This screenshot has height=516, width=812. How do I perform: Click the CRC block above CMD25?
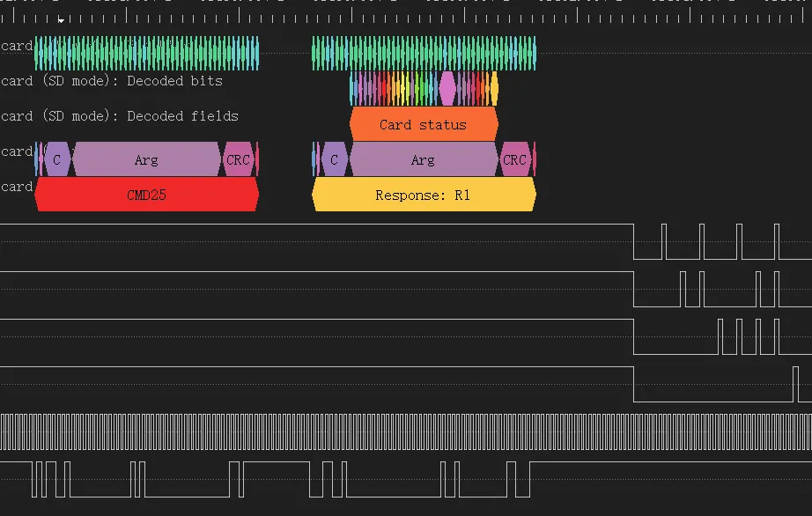[x=238, y=159]
